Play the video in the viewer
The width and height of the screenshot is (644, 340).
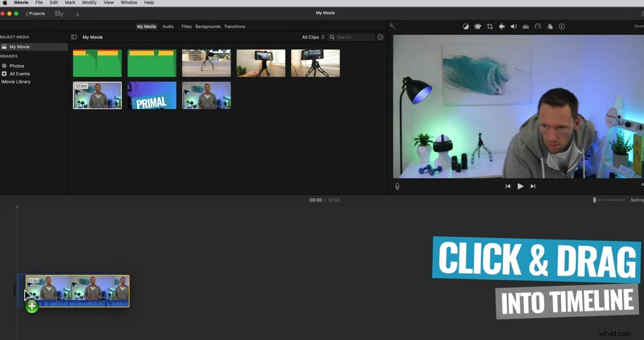[x=520, y=186]
